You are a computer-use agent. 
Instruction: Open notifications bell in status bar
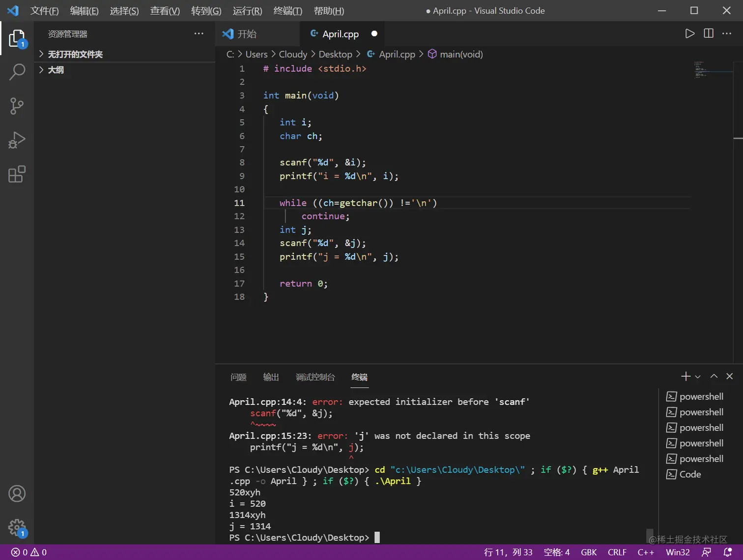click(728, 552)
